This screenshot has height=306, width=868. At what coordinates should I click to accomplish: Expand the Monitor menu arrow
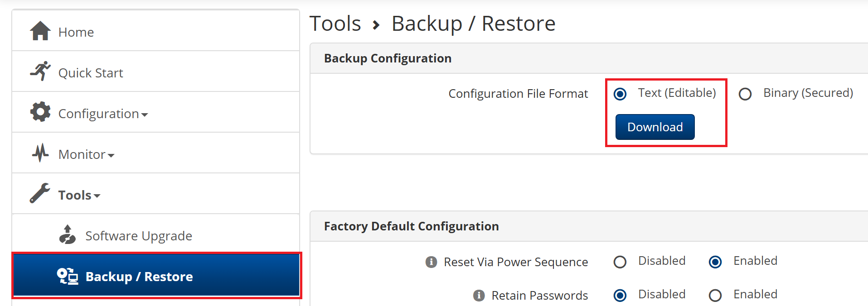tap(111, 156)
